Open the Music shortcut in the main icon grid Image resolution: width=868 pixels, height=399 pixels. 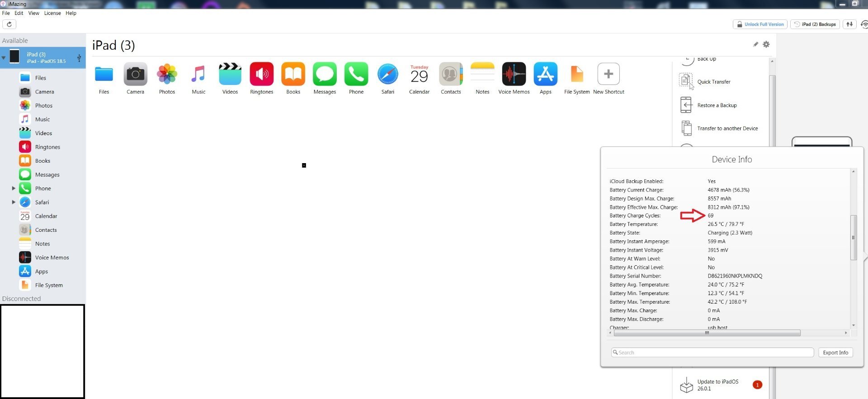198,74
